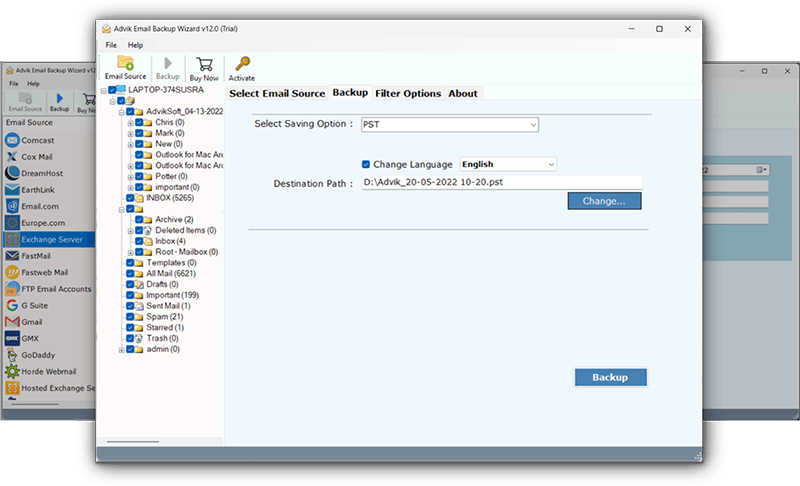
Task: Uncheck the Archive (2) folder checkbox
Action: 139,219
